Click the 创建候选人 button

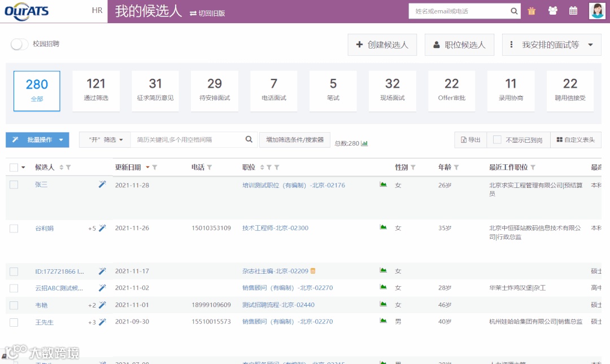click(x=382, y=45)
